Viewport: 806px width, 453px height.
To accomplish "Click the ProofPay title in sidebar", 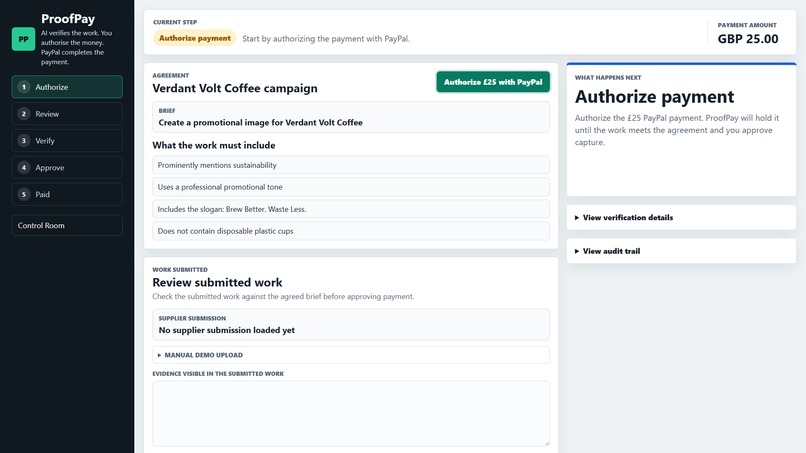I will pos(68,19).
